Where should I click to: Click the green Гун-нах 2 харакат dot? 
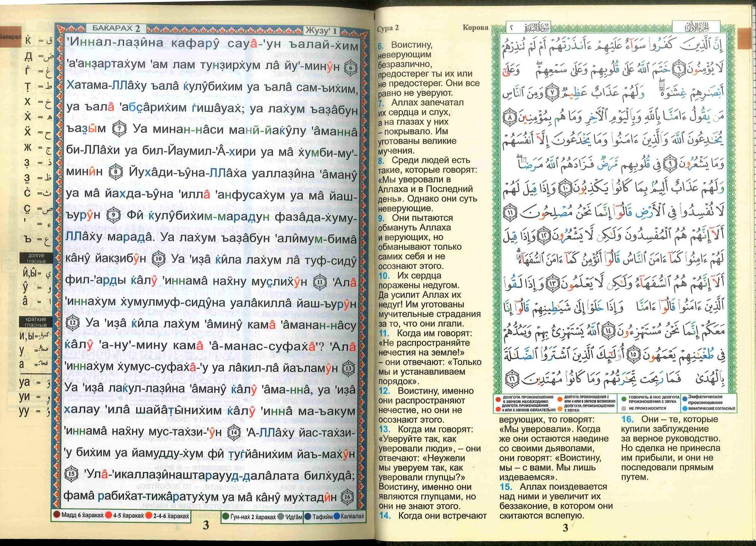point(225,516)
